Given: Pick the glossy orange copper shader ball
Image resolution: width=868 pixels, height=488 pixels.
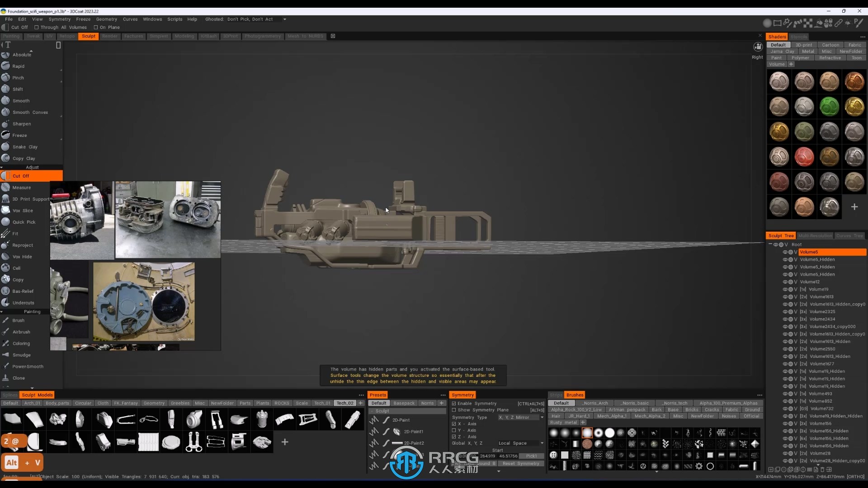Looking at the screenshot, I should (x=854, y=82).
